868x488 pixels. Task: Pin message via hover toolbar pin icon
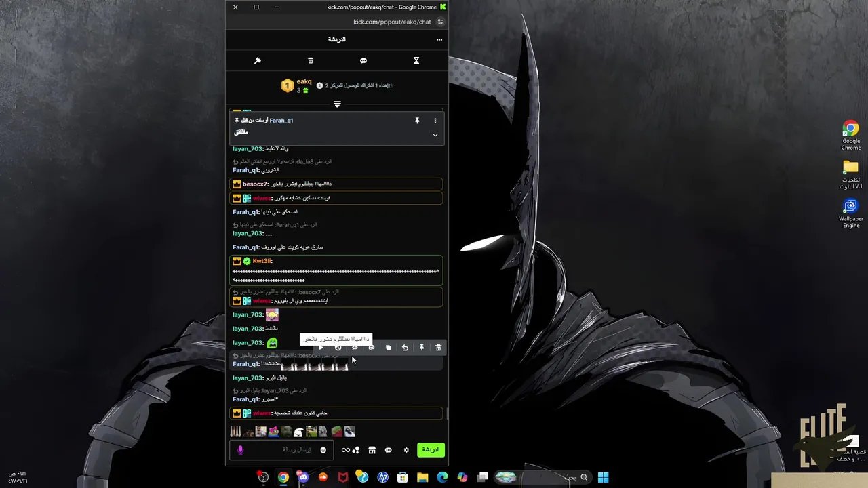click(x=421, y=348)
